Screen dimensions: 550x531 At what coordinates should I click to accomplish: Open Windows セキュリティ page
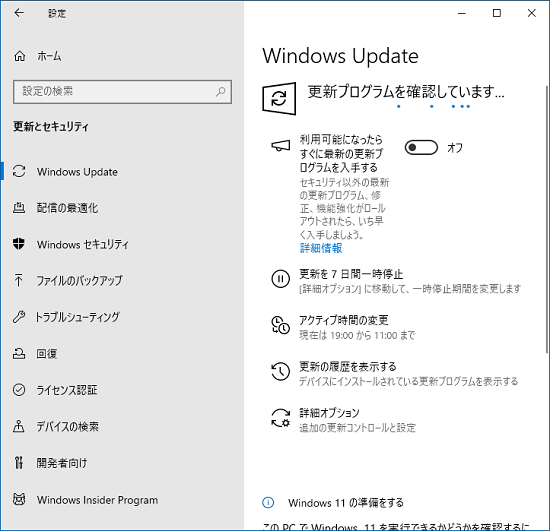click(83, 244)
